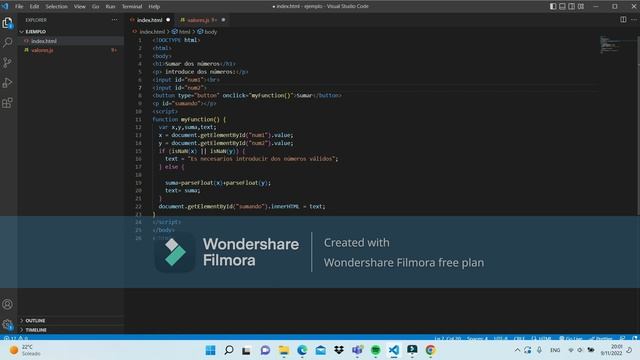The width and height of the screenshot is (640, 360).
Task: Click the line "var x,y,suma,text;"
Action: tap(187, 127)
